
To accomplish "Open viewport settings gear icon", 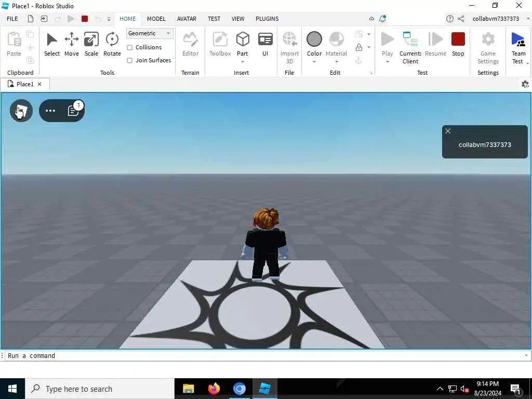I will click(525, 84).
